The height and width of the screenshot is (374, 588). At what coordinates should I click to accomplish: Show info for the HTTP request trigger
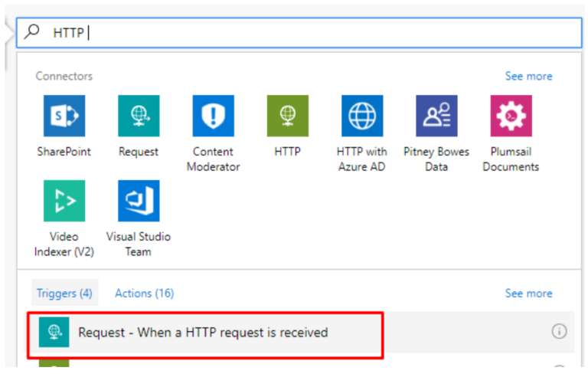pos(559,331)
